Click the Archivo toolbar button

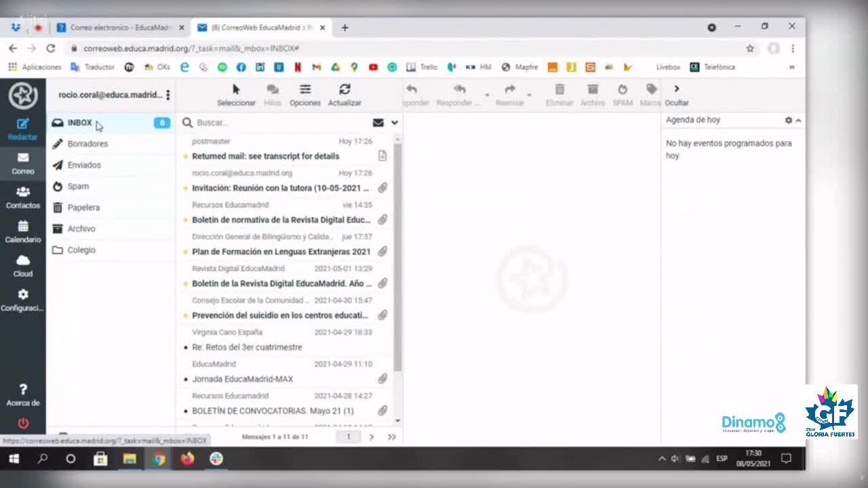[593, 95]
